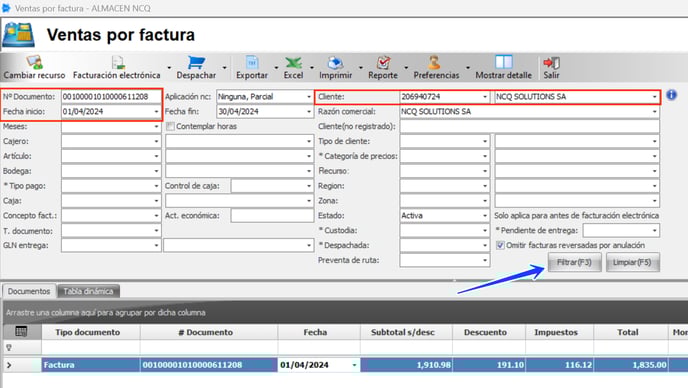Open Bodega code dropdown
The width and height of the screenshot is (688, 388).
point(156,171)
